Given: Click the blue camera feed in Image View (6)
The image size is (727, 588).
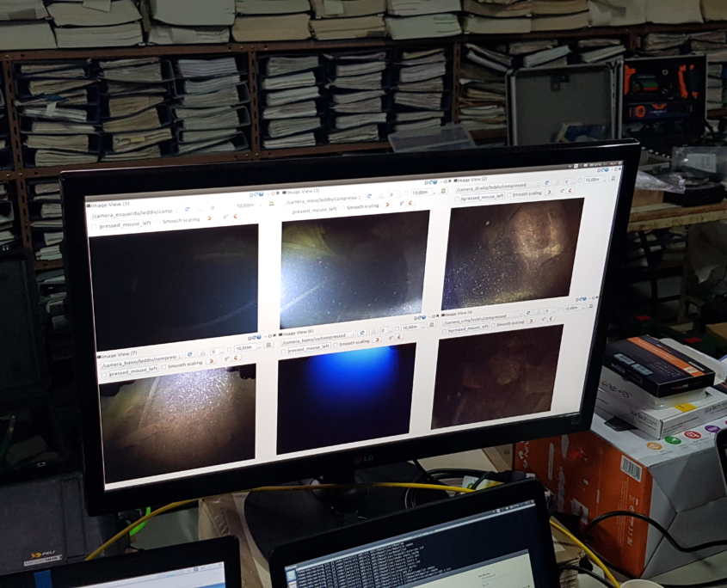Looking at the screenshot, I should tap(346, 395).
